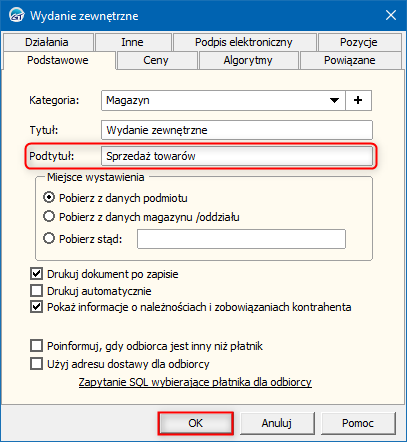
Task: Open the Algorytmy tab
Action: pyautogui.click(x=248, y=60)
